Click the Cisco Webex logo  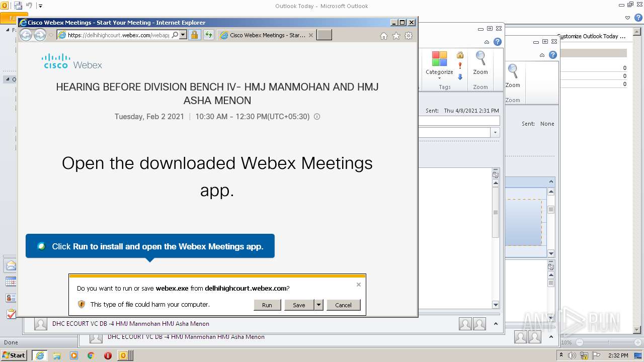point(72,61)
